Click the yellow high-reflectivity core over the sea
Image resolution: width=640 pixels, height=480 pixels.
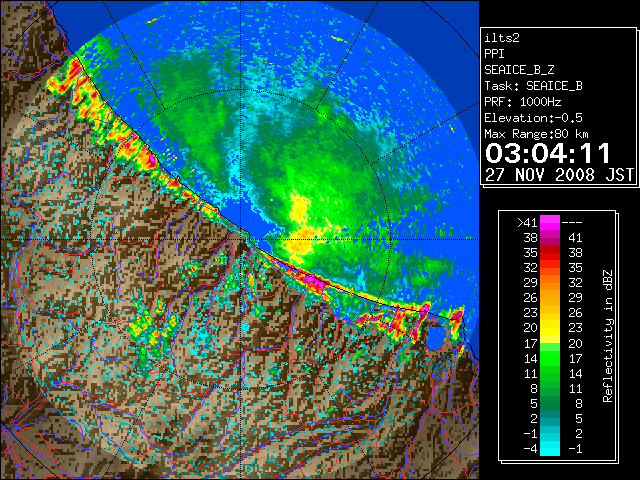(300, 229)
